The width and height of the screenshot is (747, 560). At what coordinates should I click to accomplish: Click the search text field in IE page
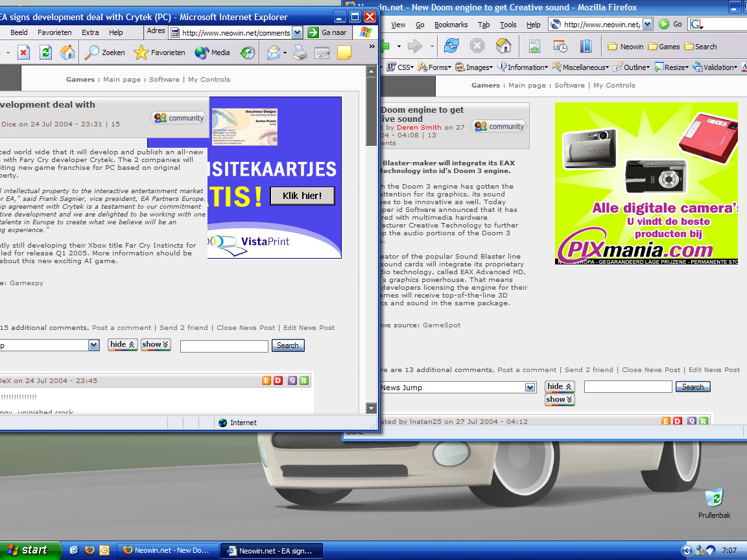[224, 345]
